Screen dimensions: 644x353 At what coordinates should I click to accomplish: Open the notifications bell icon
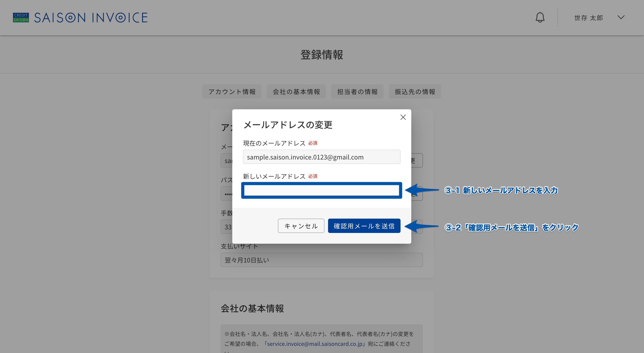(540, 17)
